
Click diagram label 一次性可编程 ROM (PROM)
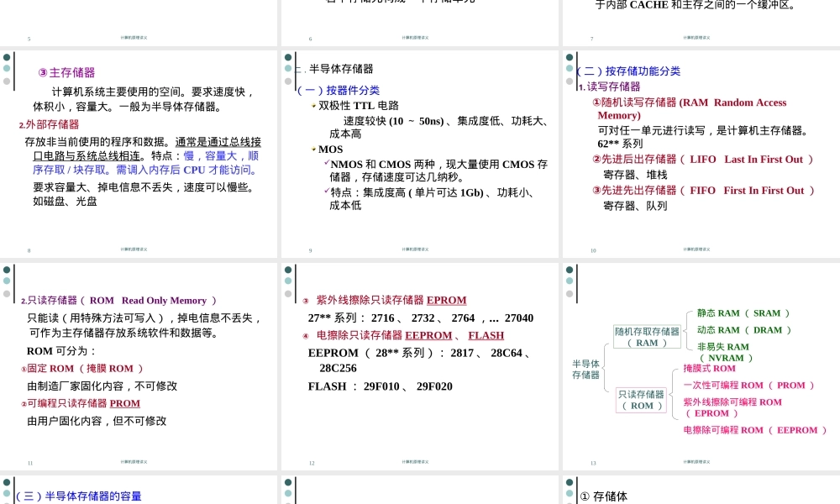click(x=749, y=385)
